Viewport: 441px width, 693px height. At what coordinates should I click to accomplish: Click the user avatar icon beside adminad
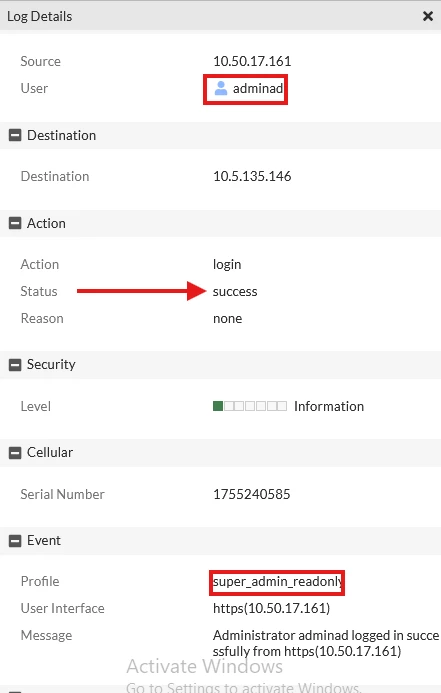click(220, 88)
